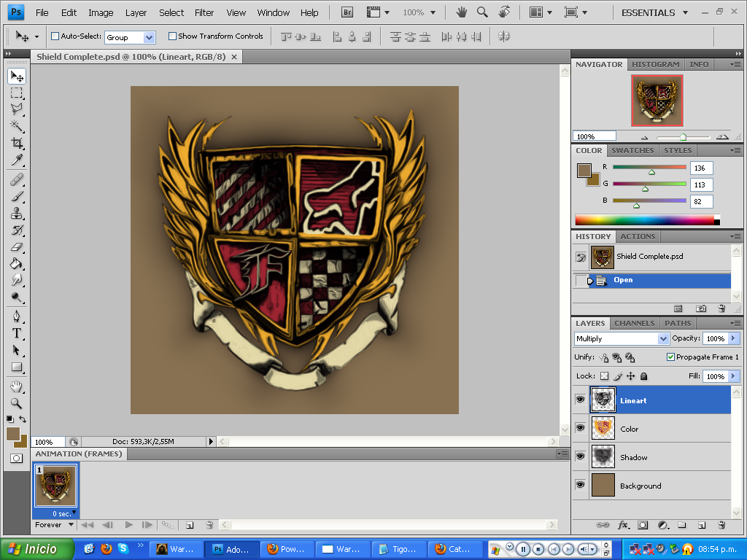Hide the Background layer

(x=580, y=485)
